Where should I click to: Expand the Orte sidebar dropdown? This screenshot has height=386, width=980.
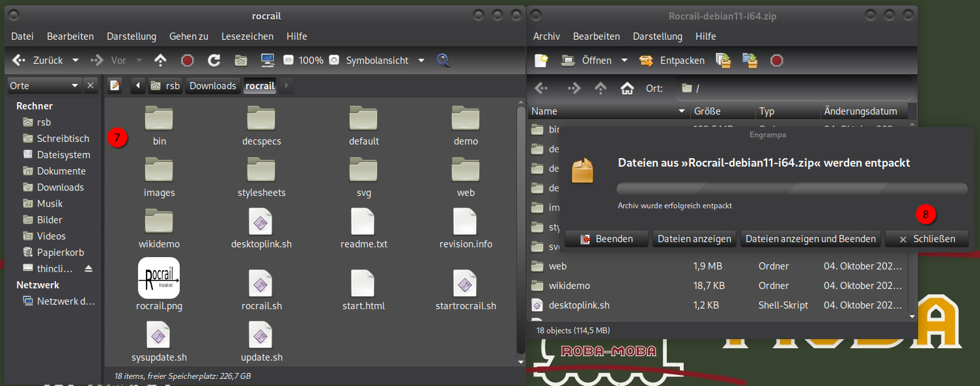[x=75, y=86]
